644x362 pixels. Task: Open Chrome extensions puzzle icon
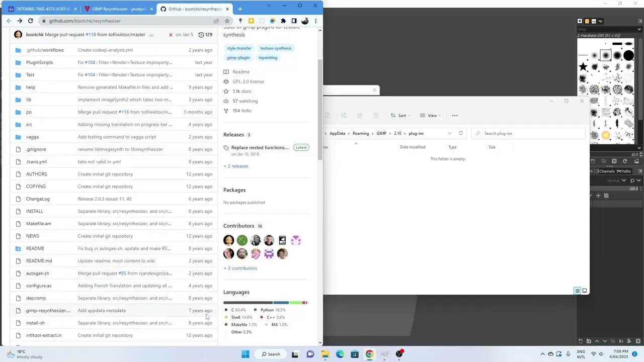[x=283, y=21]
